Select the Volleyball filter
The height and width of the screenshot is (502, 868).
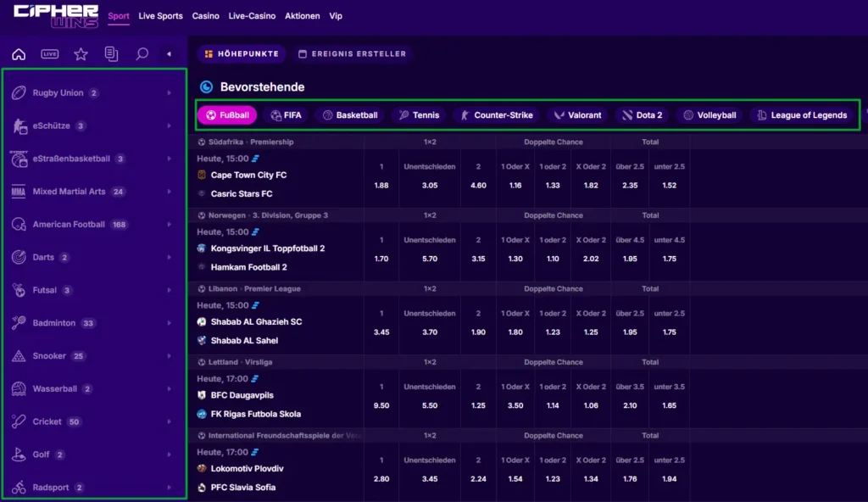709,115
